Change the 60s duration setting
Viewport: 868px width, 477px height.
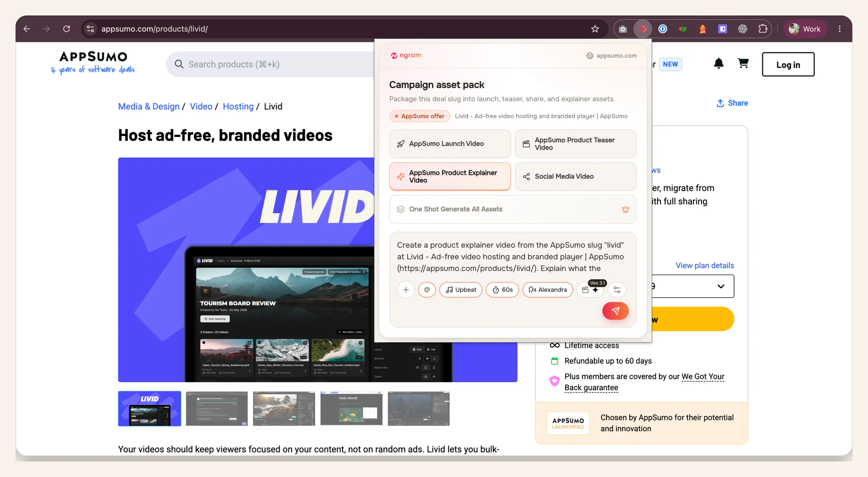(x=503, y=290)
